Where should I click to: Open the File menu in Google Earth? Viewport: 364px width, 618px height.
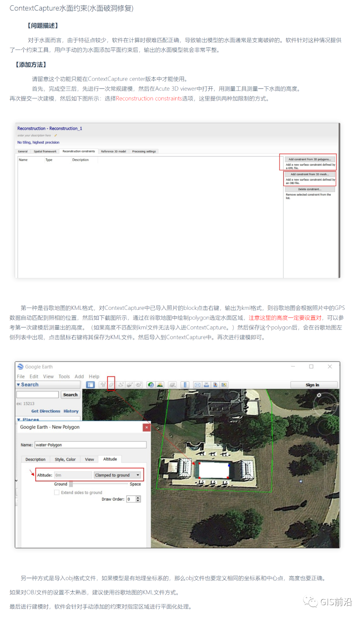point(21,377)
